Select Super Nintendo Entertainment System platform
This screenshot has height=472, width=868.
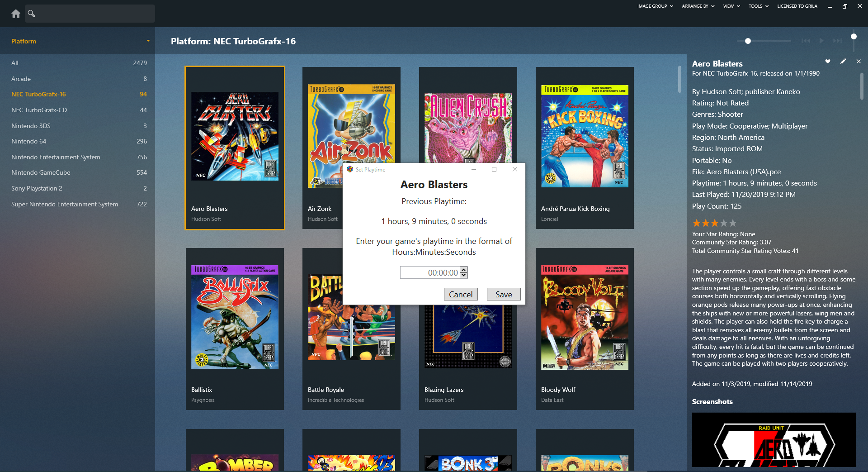[x=78, y=204]
